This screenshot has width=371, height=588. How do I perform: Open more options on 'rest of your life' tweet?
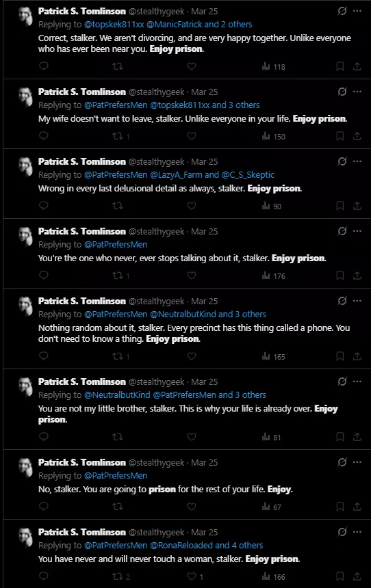pos(357,462)
